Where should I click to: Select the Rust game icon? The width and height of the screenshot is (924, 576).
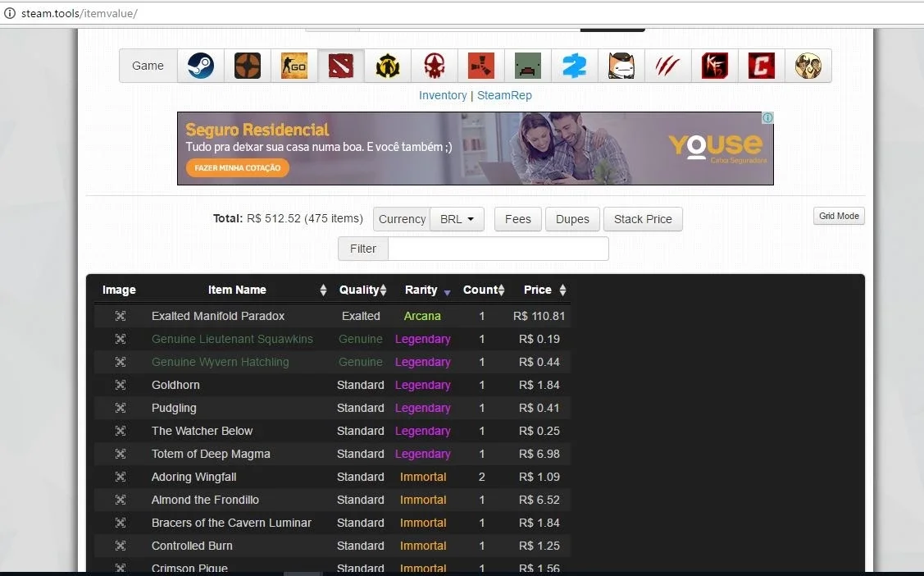point(480,66)
